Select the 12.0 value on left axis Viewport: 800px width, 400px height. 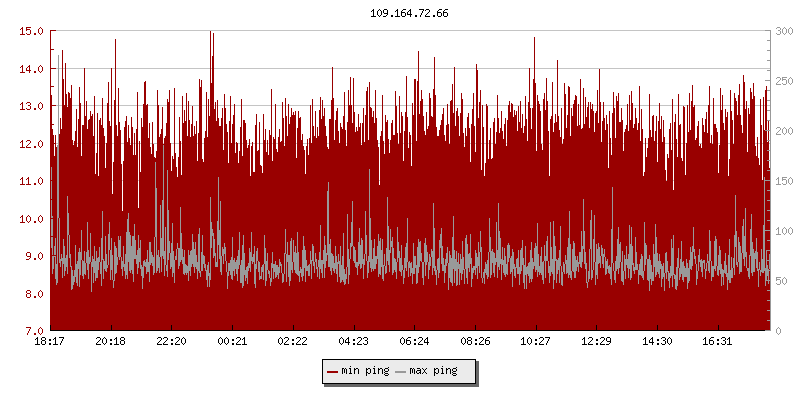(32, 143)
